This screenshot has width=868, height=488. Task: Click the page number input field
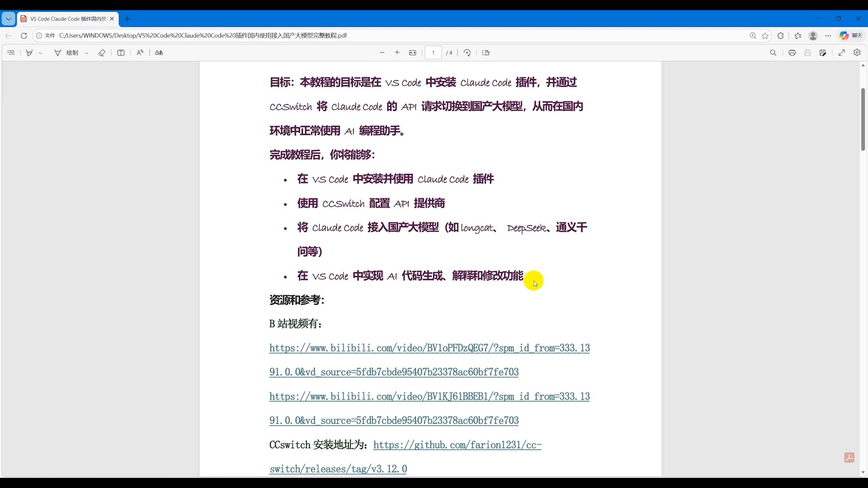point(433,53)
